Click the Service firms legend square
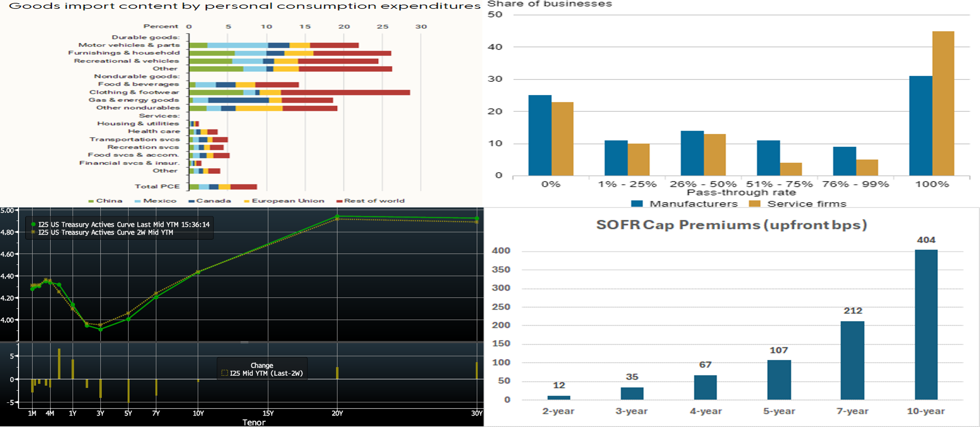The width and height of the screenshot is (980, 427). 755,204
